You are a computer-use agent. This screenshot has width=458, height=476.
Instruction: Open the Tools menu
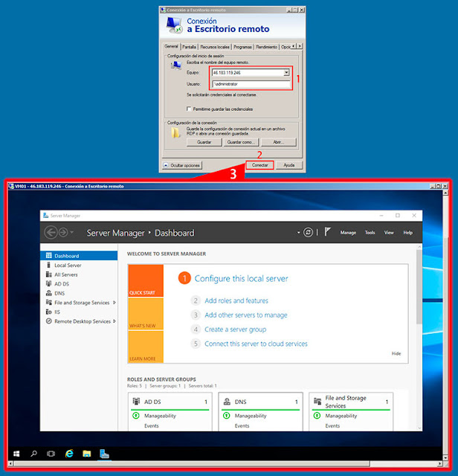pos(370,233)
